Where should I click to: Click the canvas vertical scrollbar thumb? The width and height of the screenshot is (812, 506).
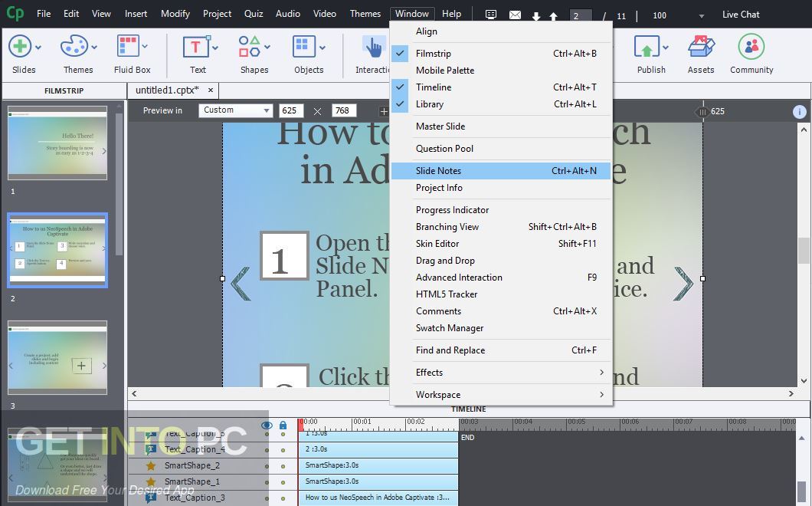pos(804,251)
